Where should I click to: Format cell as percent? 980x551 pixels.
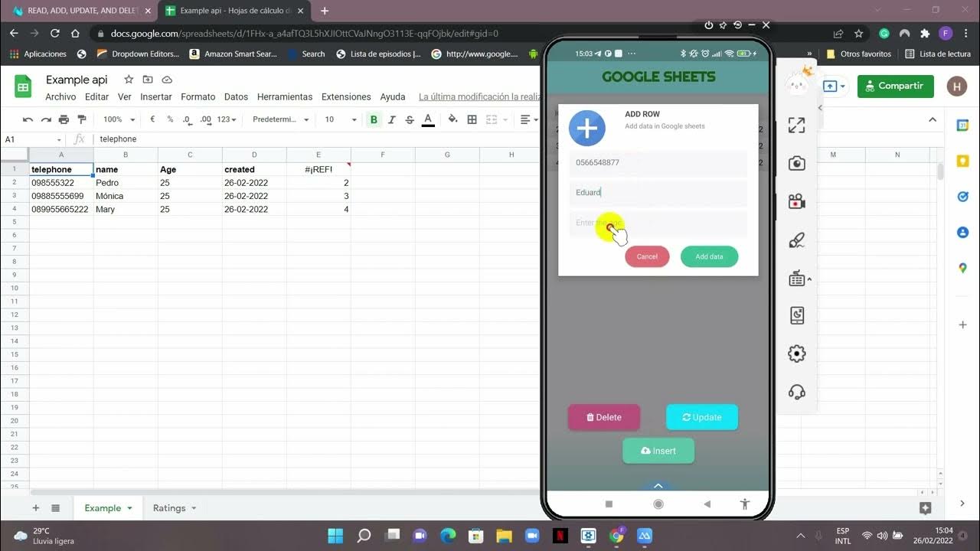[x=170, y=119]
